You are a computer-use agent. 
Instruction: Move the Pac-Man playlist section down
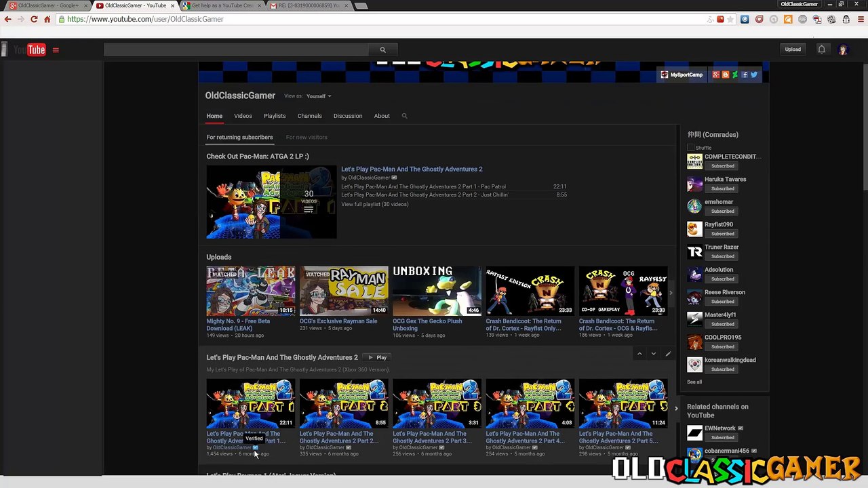tap(654, 354)
